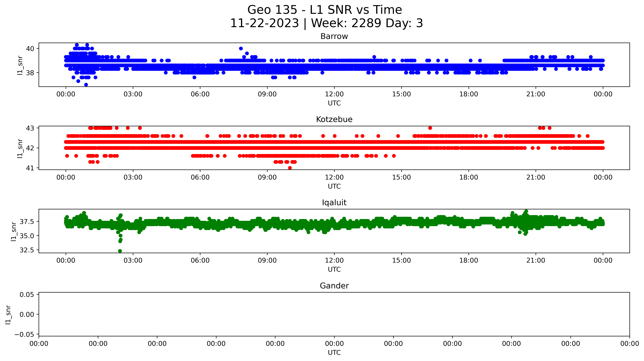The height and width of the screenshot is (361, 644).
Task: Click the isolated blue point at 40 near 08:00
Action: 241,48
